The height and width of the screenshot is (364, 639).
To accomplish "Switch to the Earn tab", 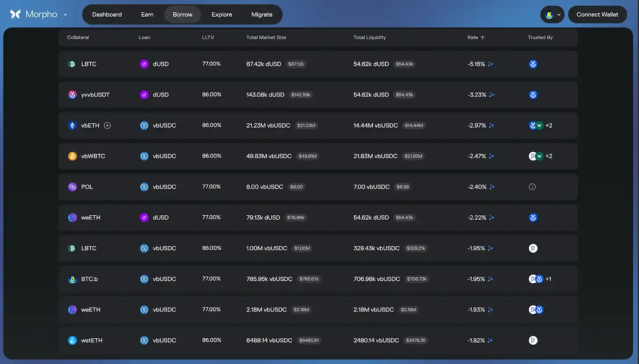I will (x=147, y=14).
